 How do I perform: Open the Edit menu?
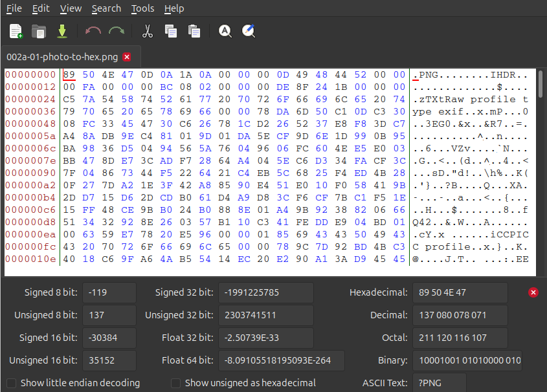coord(41,8)
